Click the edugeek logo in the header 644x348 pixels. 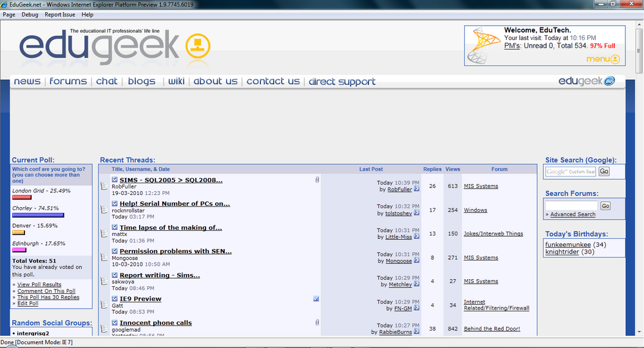coord(99,46)
